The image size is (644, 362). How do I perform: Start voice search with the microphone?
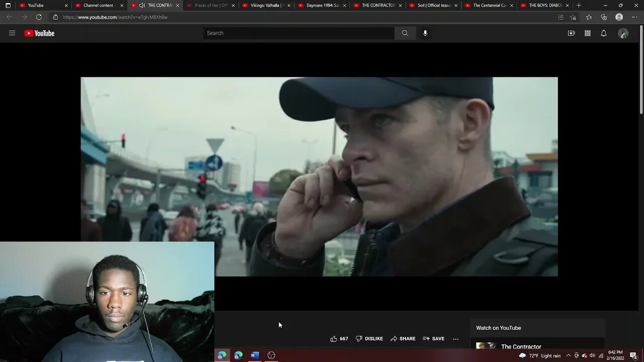[x=425, y=33]
